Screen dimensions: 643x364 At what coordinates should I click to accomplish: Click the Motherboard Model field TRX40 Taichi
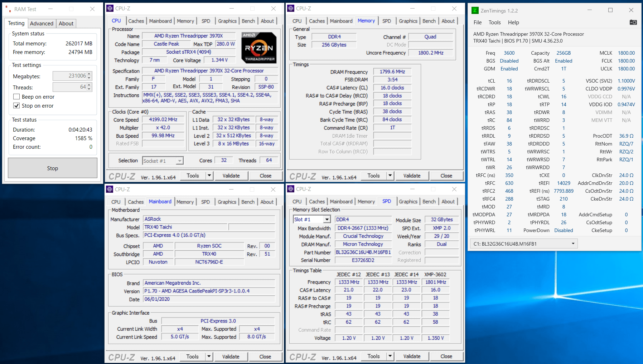[185, 227]
